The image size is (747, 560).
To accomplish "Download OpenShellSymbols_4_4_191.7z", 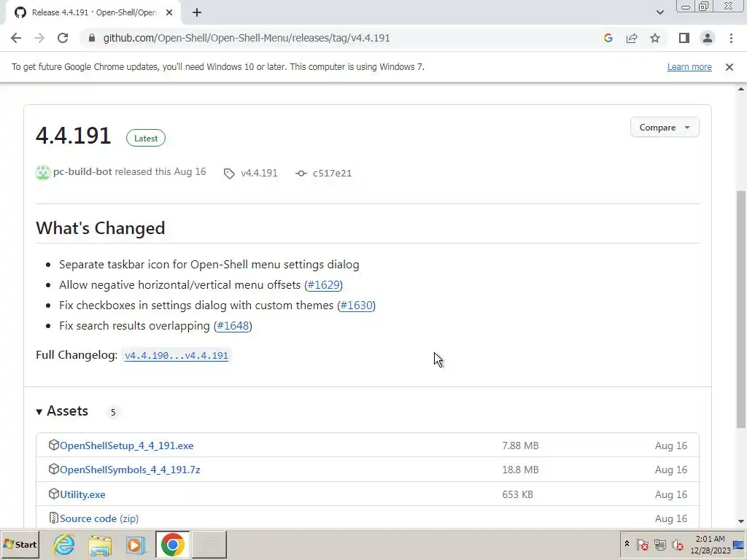I will (130, 470).
